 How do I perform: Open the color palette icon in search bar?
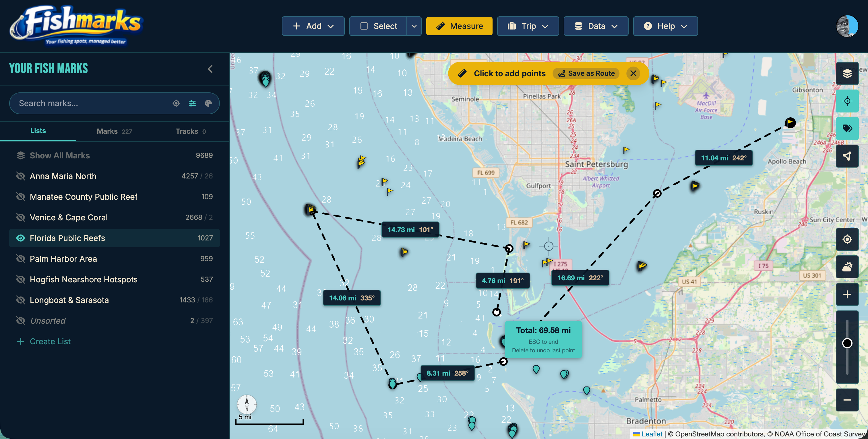pyautogui.click(x=209, y=103)
